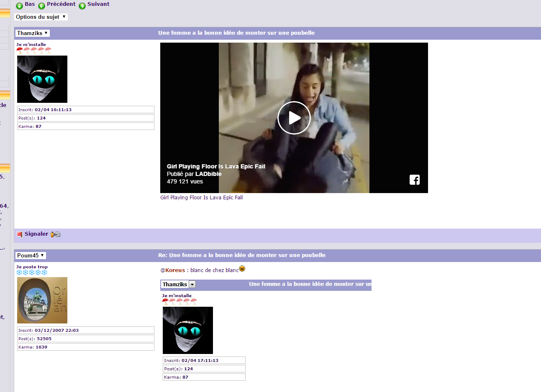Click the green Précédent left-arrow icon
541x392 pixels.
[x=41, y=6]
